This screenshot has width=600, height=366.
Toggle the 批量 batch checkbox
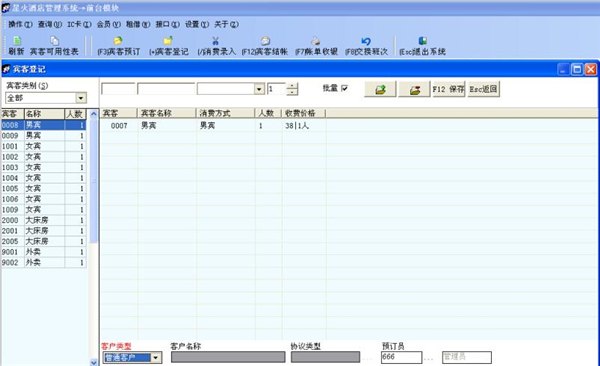(344, 88)
